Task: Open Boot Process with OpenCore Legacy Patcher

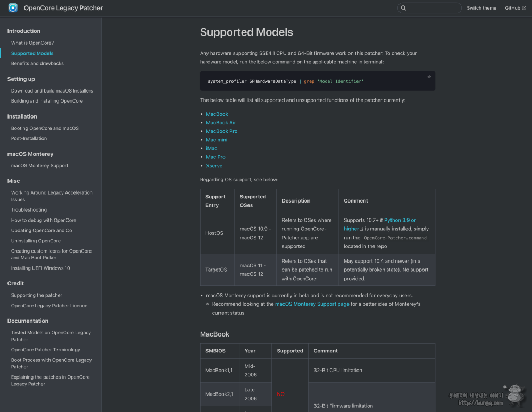Action: [51, 364]
